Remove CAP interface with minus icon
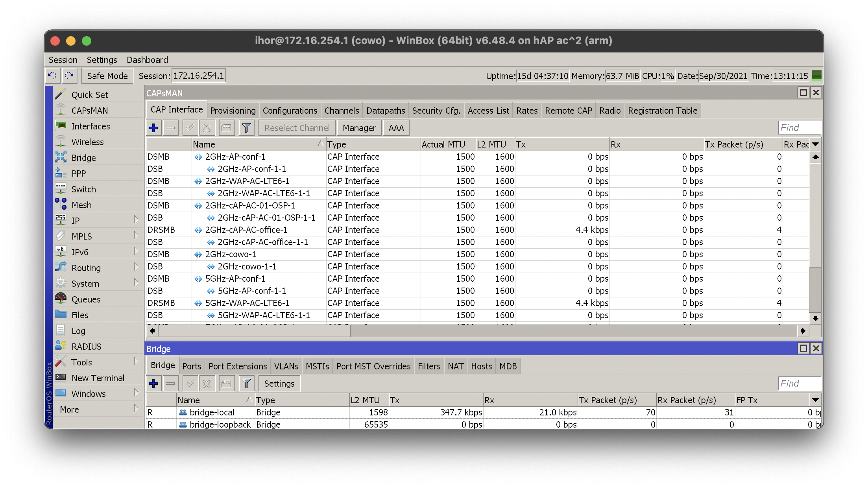Screen dimensions: 868x487 point(171,128)
